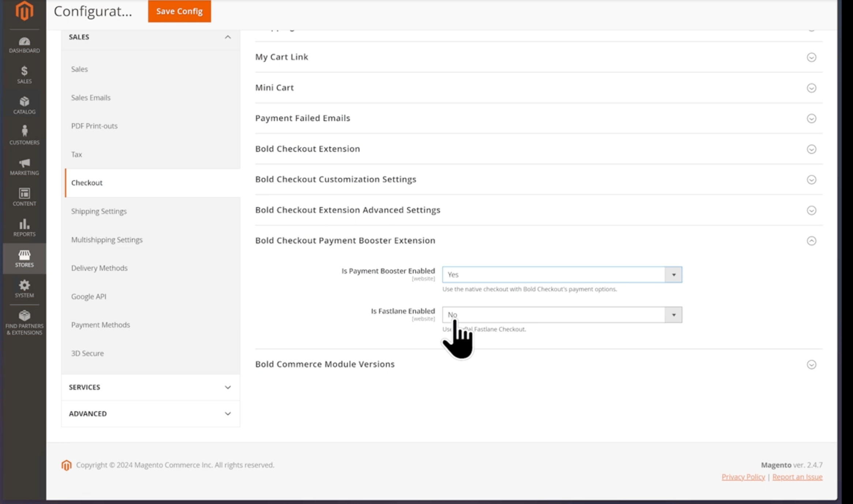This screenshot has width=853, height=504.
Task: Click Find Partners & Extensions icon
Action: point(24,322)
